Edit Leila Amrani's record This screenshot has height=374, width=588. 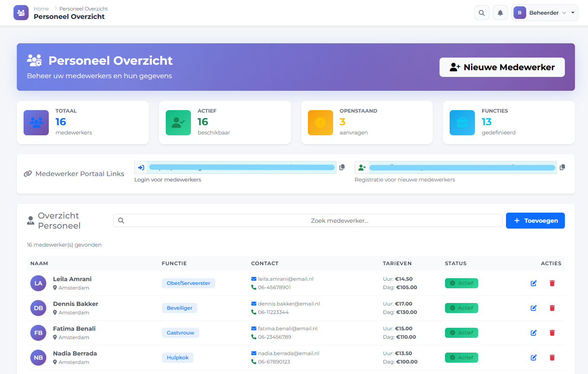533,283
